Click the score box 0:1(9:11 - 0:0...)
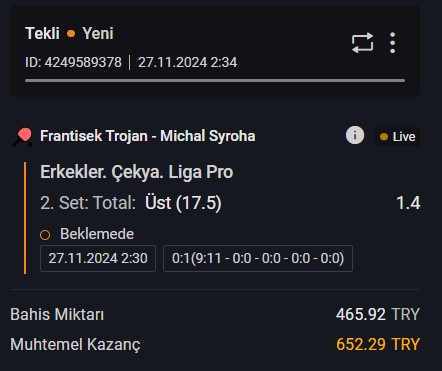This screenshot has width=442, height=371. point(258,258)
